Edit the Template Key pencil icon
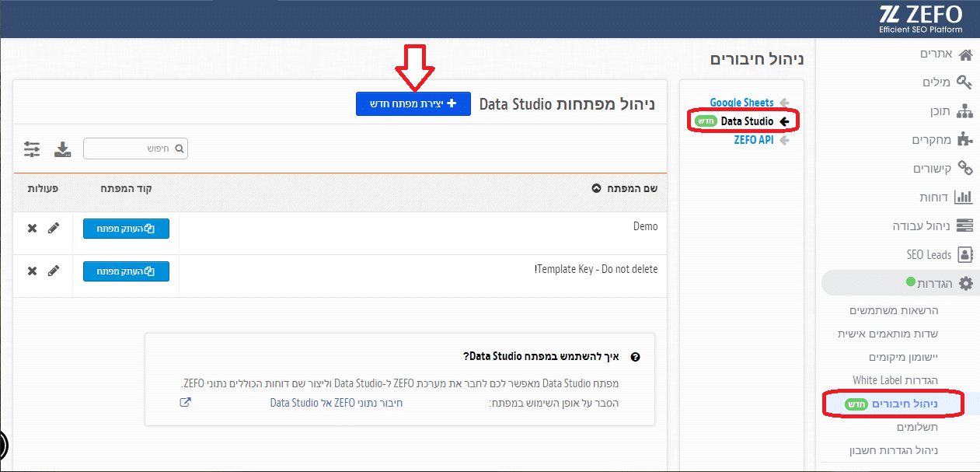 tap(53, 271)
